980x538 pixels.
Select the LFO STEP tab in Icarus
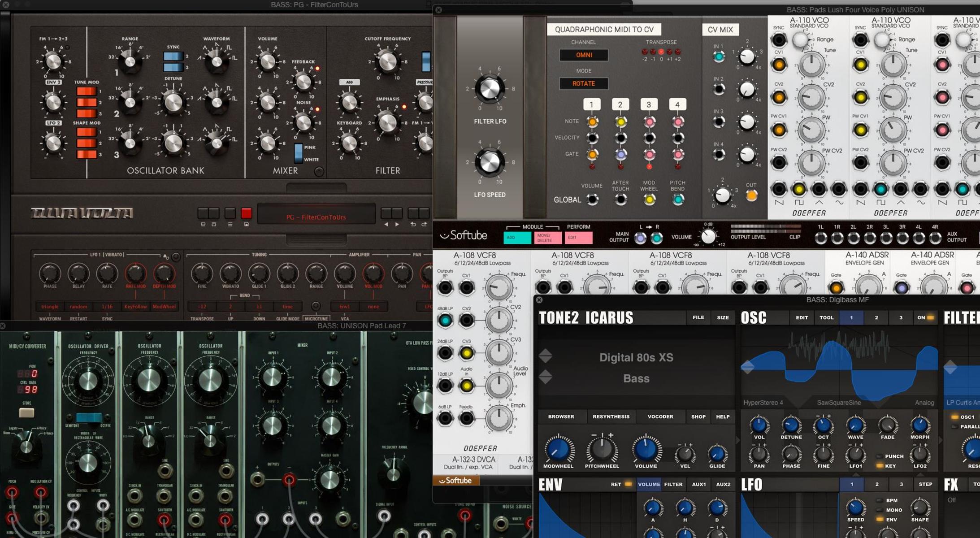[925, 484]
